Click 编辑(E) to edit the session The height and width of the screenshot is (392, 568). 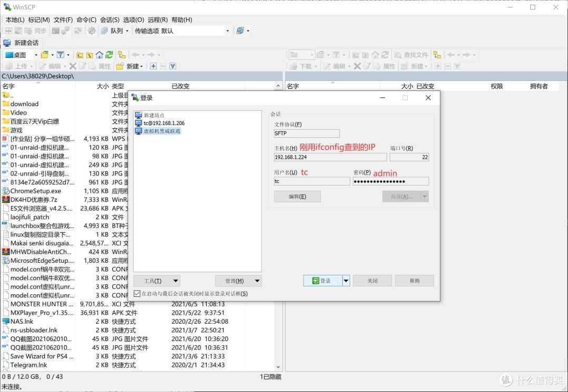tap(297, 196)
